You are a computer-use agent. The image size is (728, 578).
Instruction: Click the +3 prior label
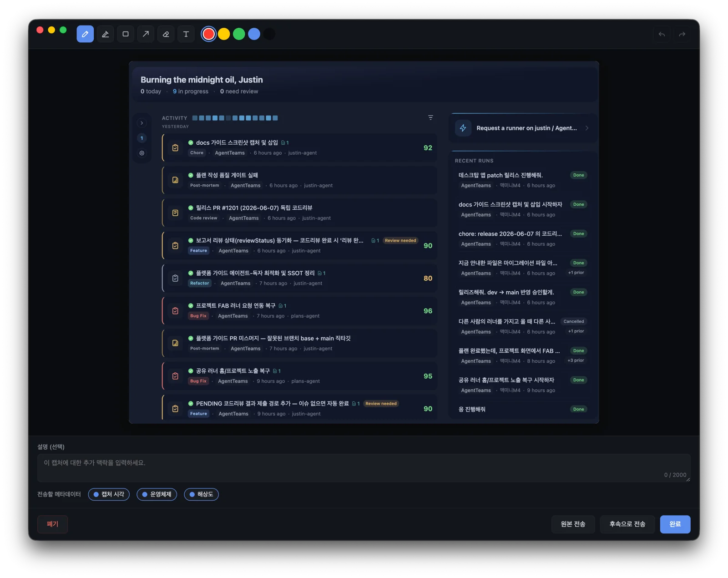point(576,360)
